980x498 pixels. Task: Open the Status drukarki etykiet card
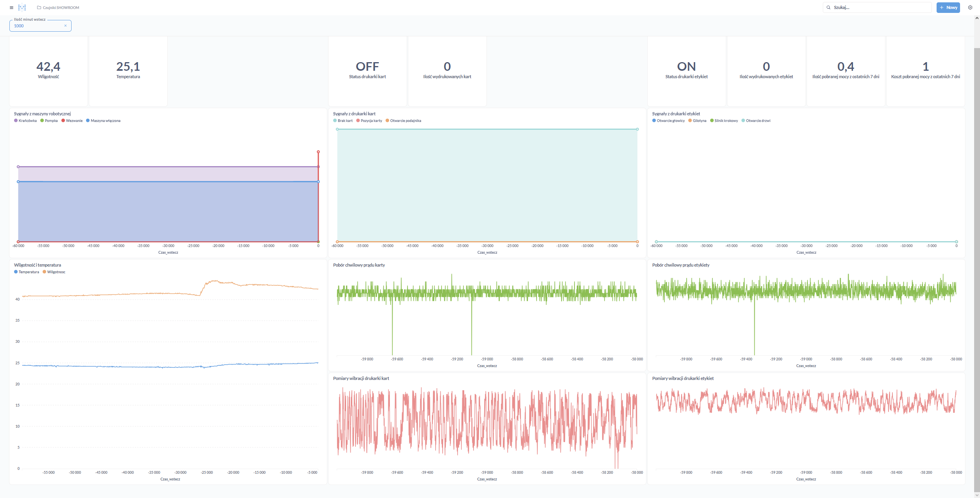pyautogui.click(x=686, y=70)
